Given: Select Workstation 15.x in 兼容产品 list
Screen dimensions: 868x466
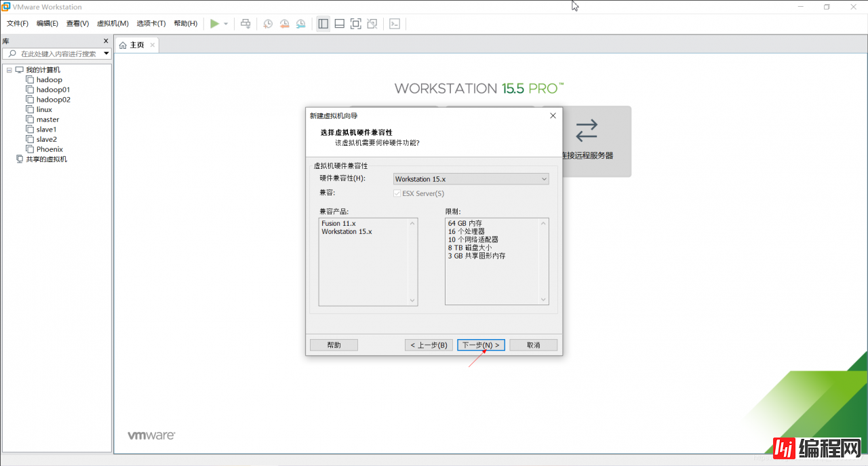Looking at the screenshot, I should 347,231.
